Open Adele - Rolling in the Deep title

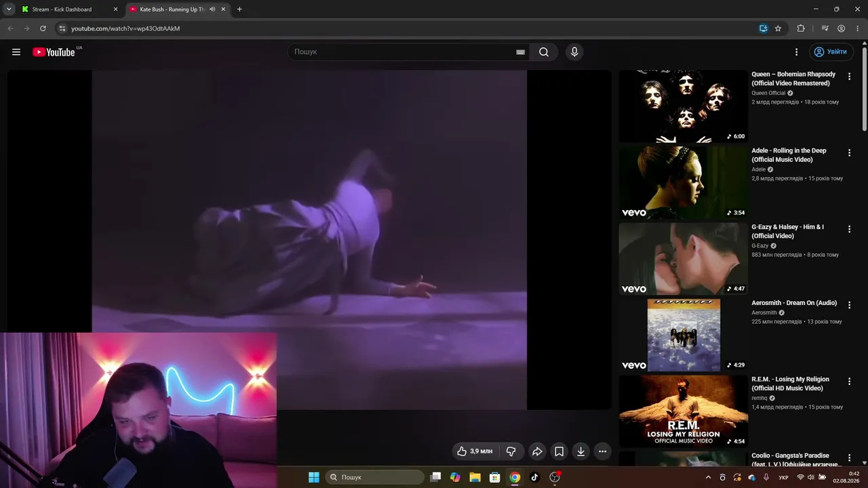tap(789, 155)
